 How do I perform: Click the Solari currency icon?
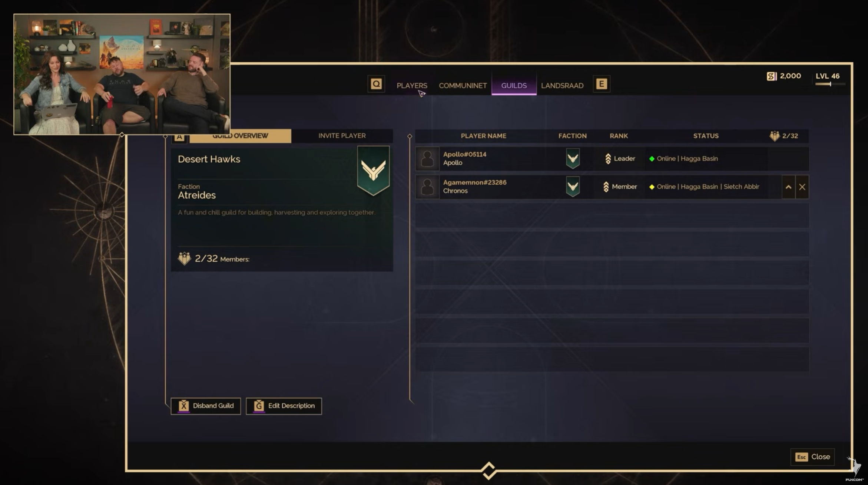[771, 76]
